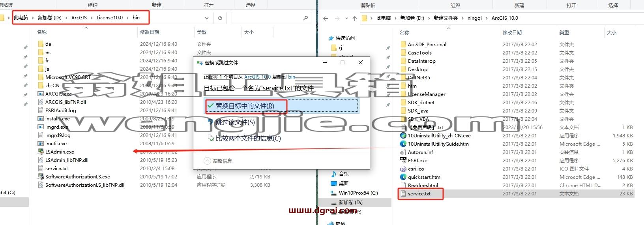Select ningqi breadcrumb in right address bar
The height and width of the screenshot is (225, 644).
474,18
